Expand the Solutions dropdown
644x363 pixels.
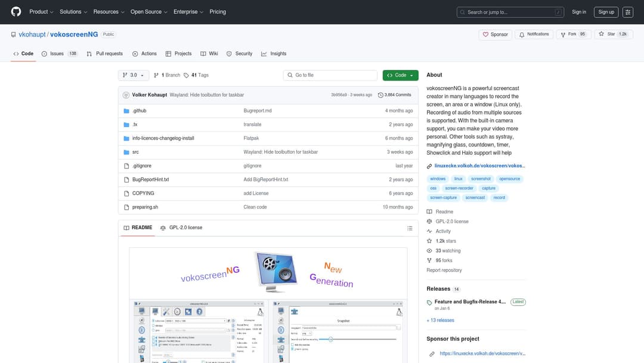click(x=73, y=12)
